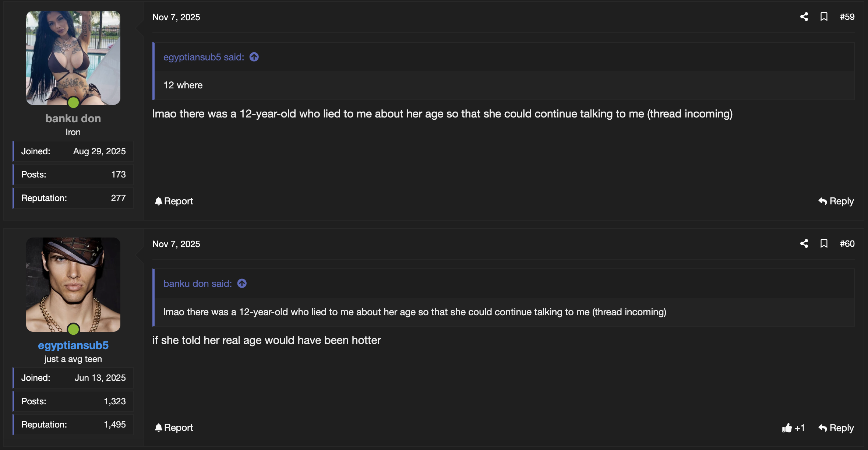Click banku don's avatar thumbnail
This screenshot has height=450, width=868.
73,58
